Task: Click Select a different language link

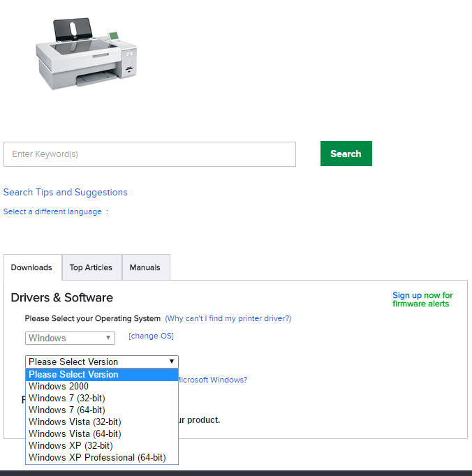Action: [x=52, y=211]
